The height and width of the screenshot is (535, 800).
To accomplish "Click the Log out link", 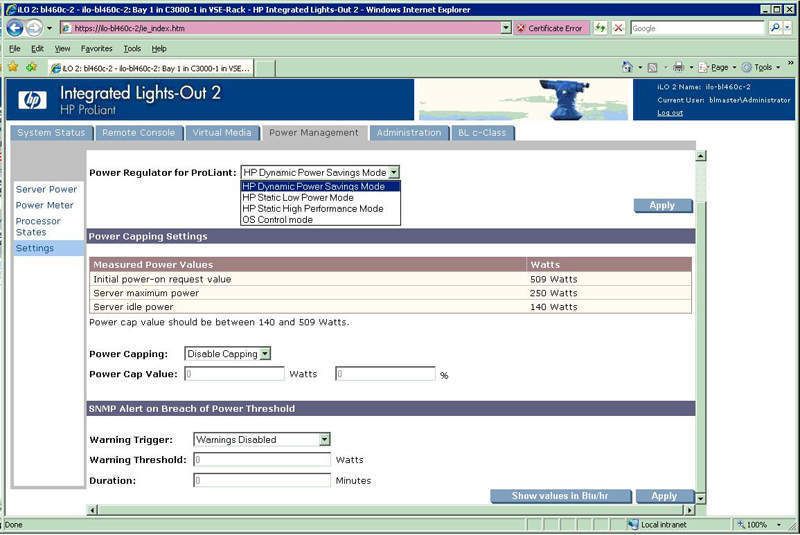I will (670, 113).
